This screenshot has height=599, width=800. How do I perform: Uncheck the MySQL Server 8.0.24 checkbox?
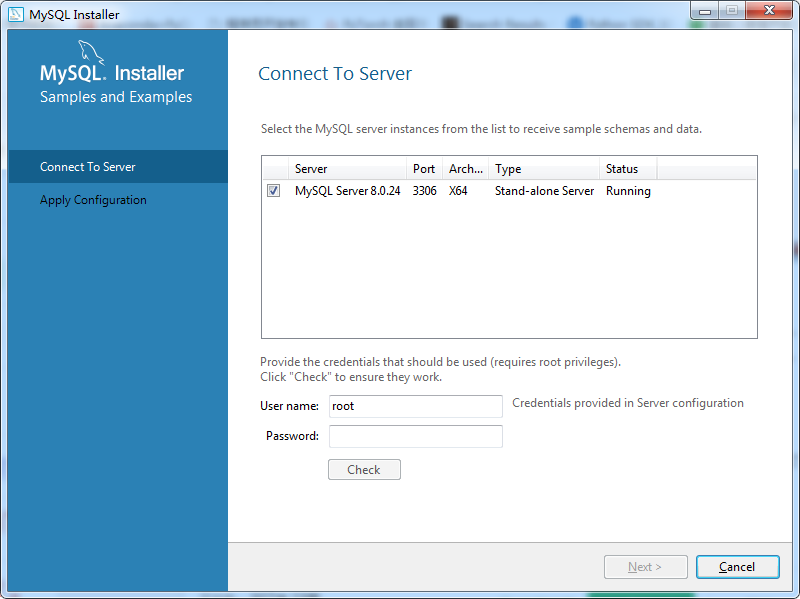click(x=273, y=191)
